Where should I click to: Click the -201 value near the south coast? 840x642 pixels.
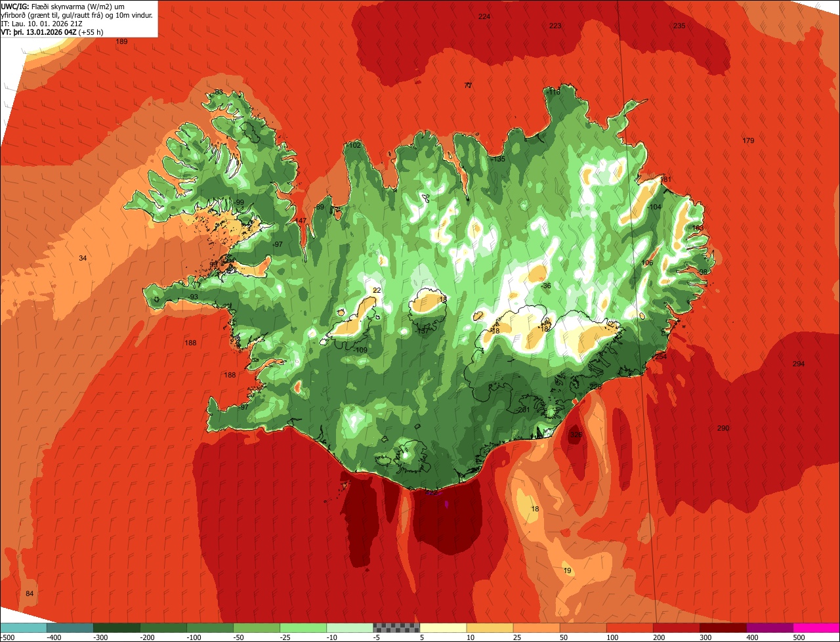523,410
